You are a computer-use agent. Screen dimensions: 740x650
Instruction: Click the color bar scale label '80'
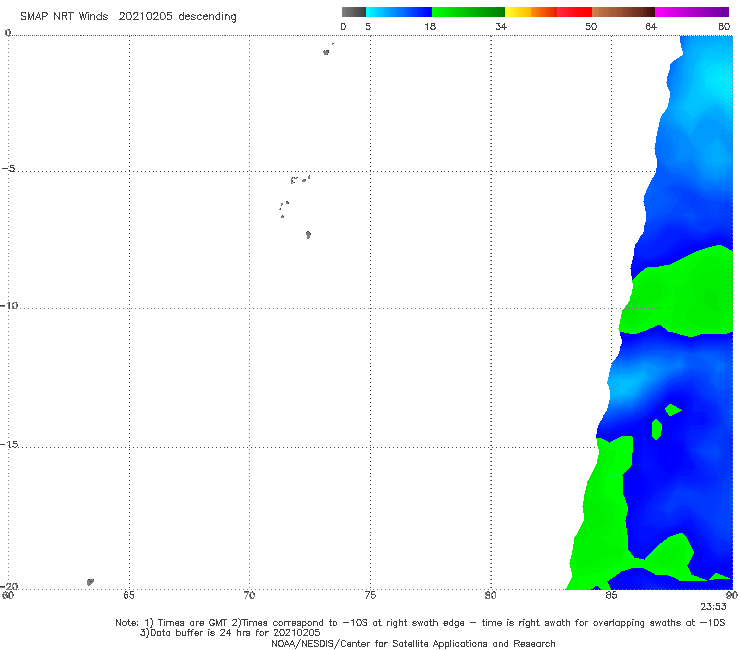(x=724, y=26)
